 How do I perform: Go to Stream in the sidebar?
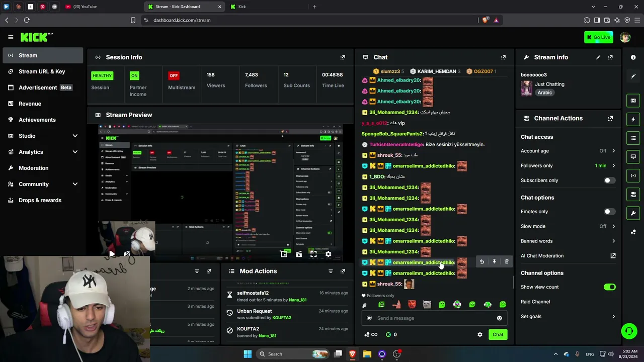click(x=43, y=55)
